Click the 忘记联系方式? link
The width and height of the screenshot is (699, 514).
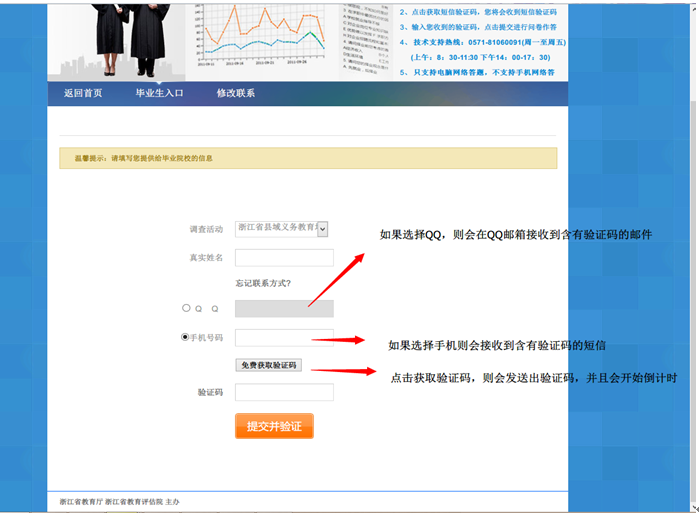pyautogui.click(x=263, y=283)
